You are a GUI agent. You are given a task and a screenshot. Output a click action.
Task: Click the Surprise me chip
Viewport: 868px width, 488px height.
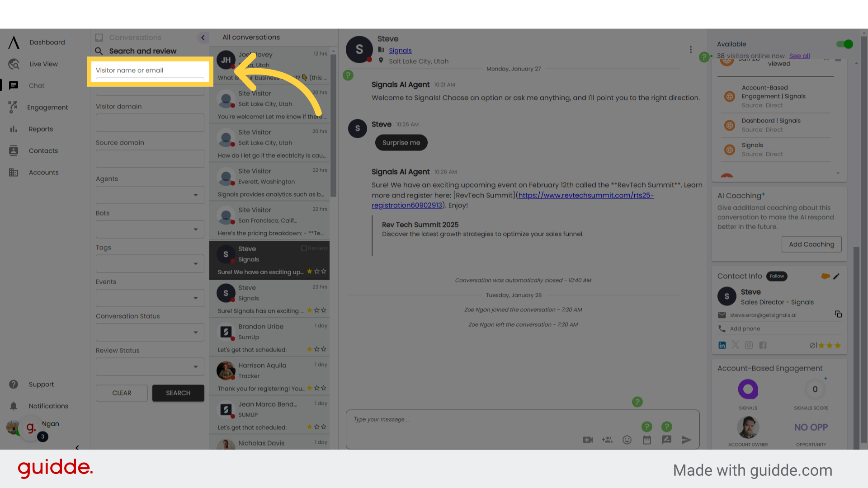(401, 142)
